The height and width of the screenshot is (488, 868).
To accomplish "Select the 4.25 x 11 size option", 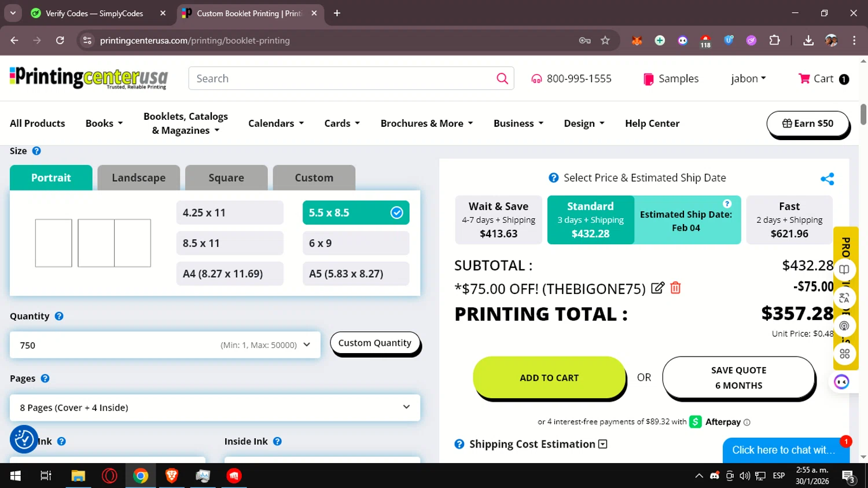I will point(230,212).
